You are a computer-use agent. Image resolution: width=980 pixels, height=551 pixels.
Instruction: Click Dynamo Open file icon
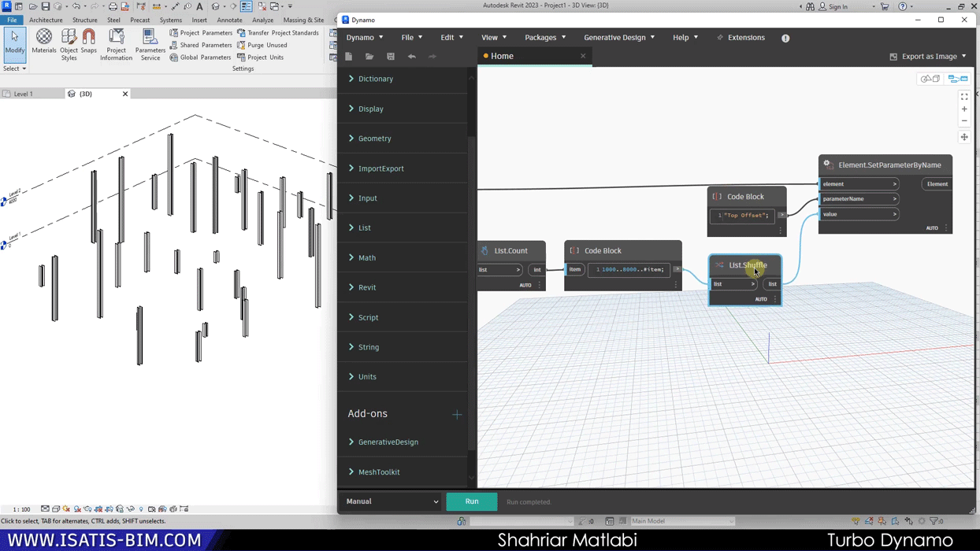369,57
